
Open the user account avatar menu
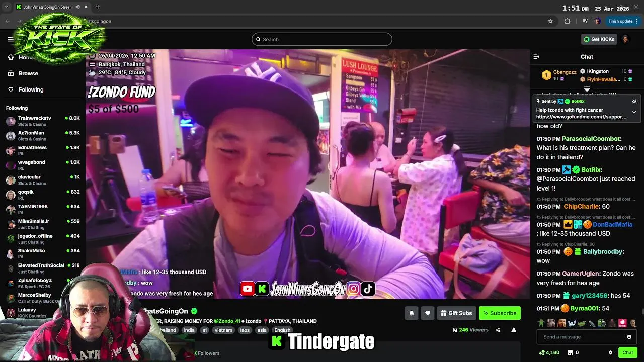[625, 39]
